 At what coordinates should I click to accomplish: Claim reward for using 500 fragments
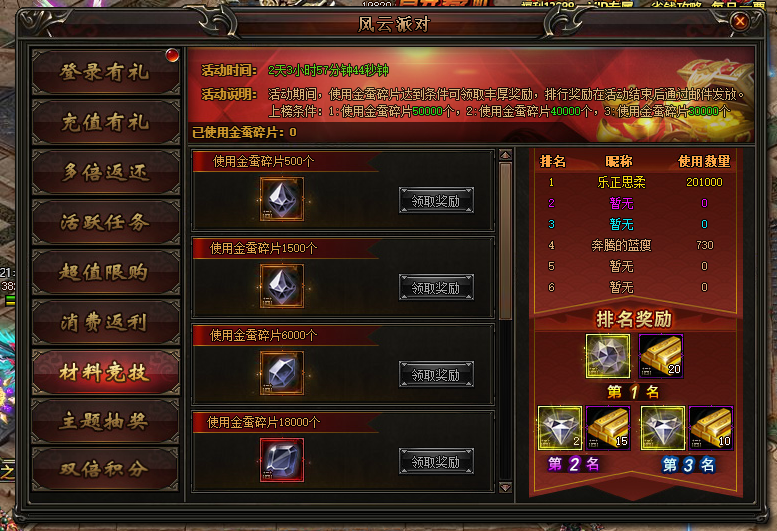(x=436, y=201)
